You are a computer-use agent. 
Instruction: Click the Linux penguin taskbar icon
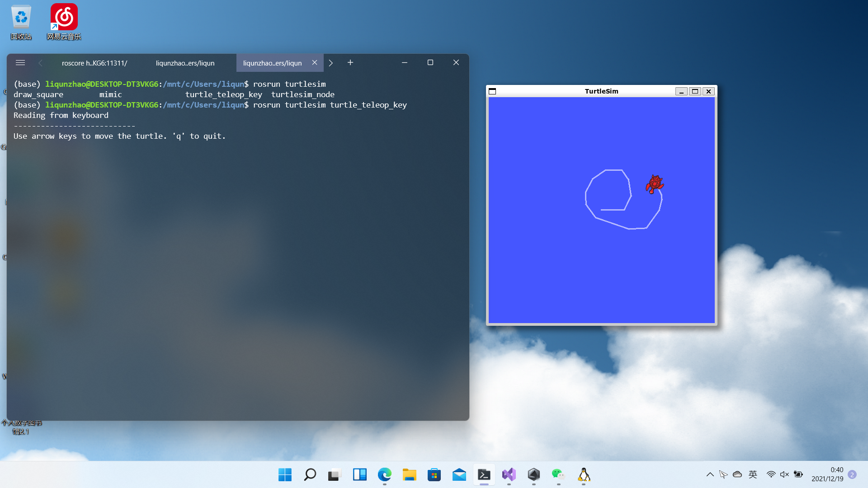[x=584, y=475]
